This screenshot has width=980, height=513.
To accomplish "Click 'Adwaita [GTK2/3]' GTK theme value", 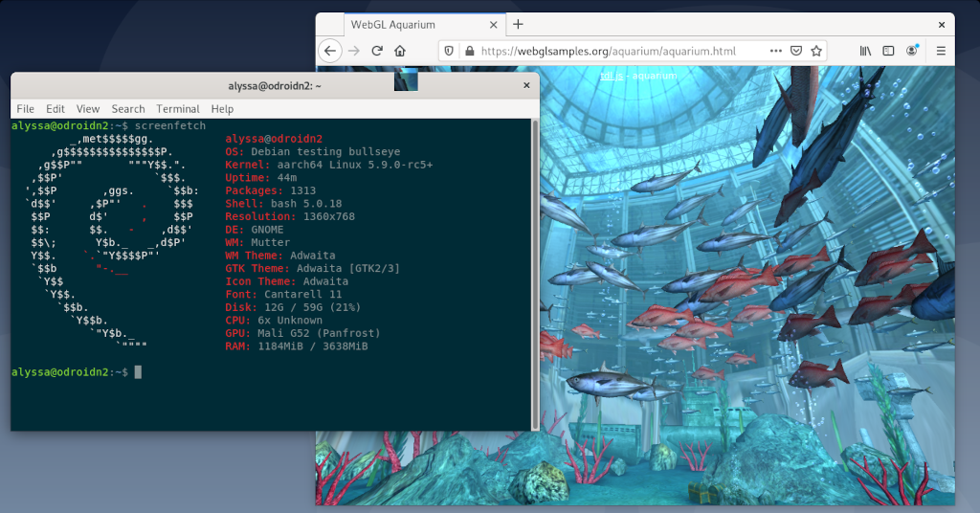I will click(x=348, y=269).
